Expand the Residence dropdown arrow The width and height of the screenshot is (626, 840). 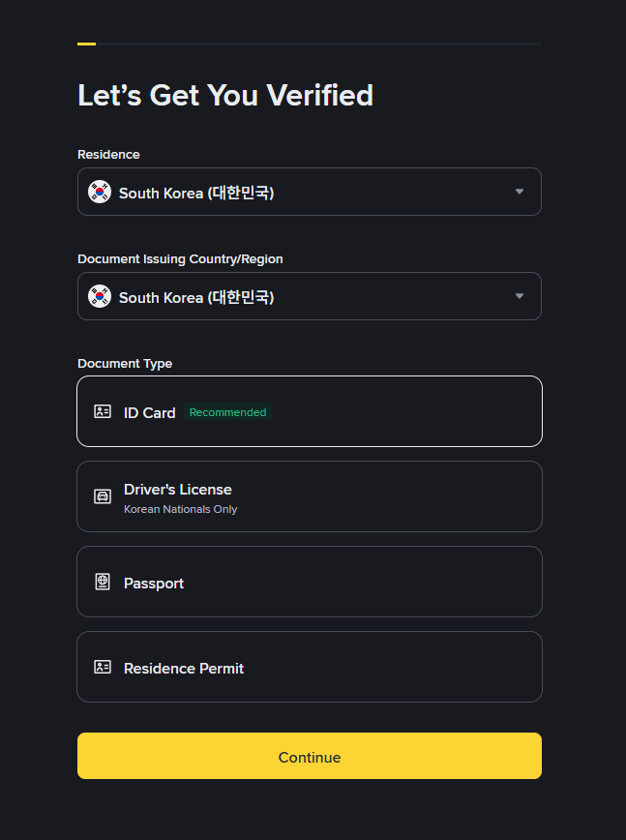pyautogui.click(x=520, y=192)
